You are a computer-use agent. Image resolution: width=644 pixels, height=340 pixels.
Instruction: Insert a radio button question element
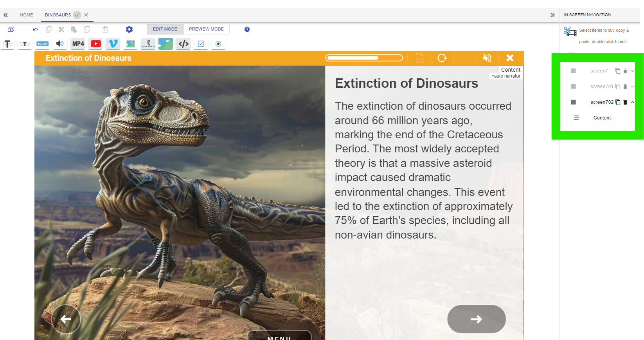[218, 44]
